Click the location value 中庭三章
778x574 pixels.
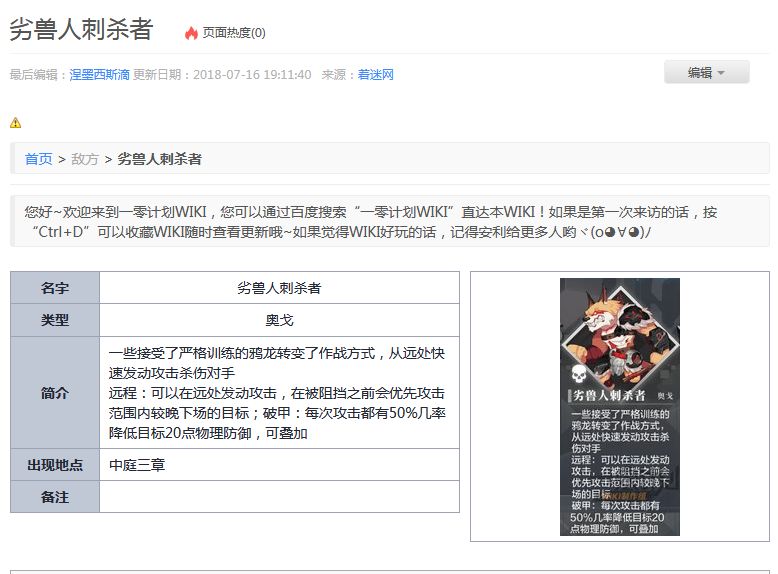137,465
